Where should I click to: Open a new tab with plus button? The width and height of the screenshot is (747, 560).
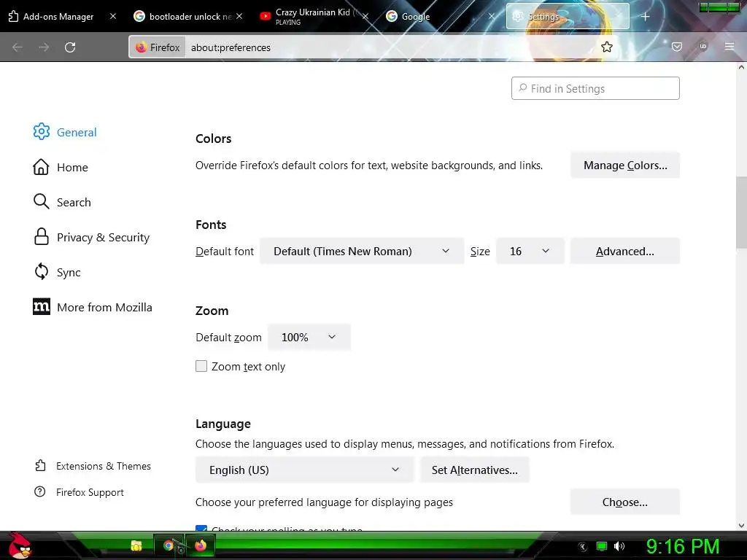coord(645,17)
